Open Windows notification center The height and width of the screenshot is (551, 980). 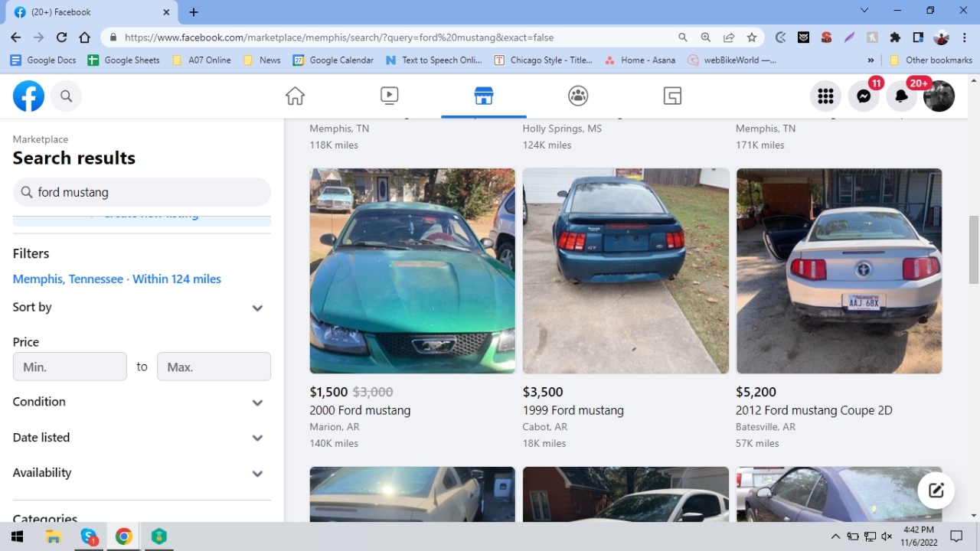tap(956, 536)
